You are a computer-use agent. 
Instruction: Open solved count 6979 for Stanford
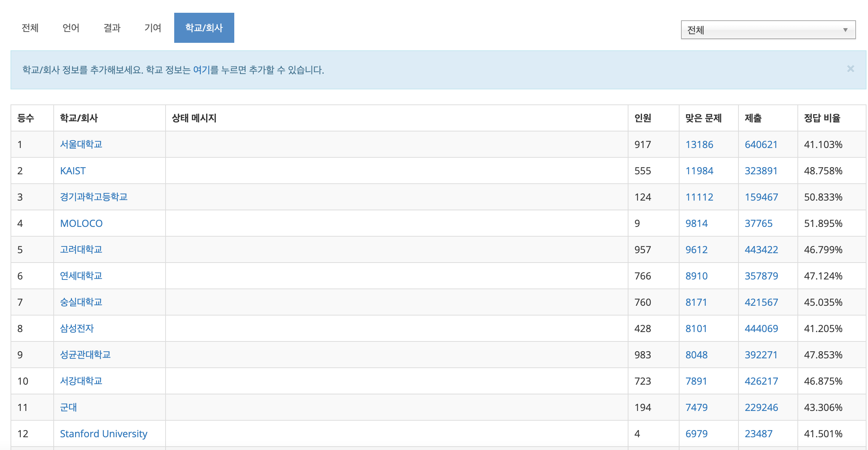click(x=696, y=433)
